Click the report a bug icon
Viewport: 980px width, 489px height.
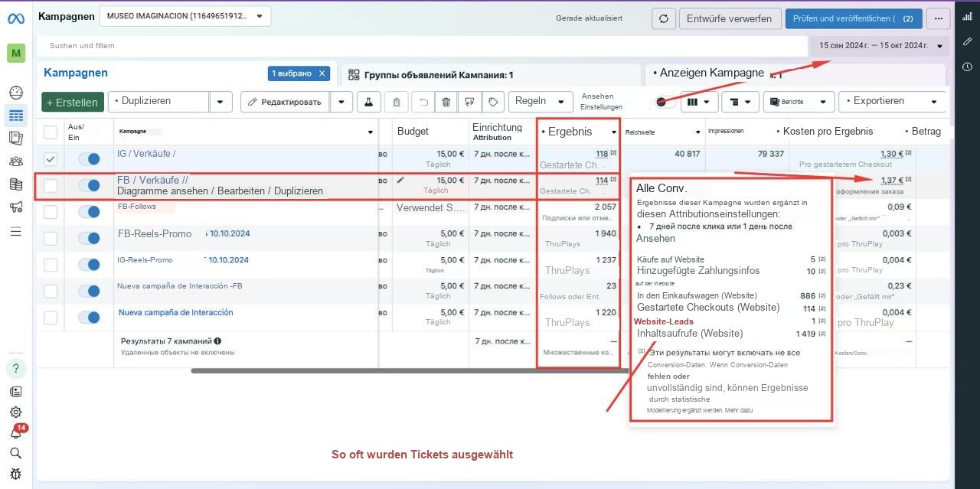[x=16, y=474]
